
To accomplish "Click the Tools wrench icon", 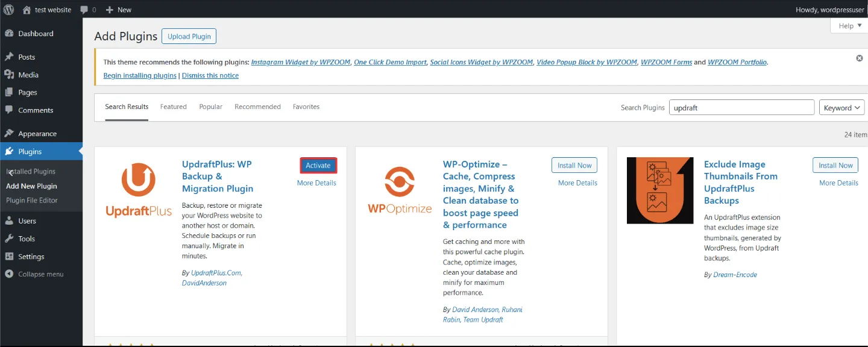I will (x=9, y=239).
